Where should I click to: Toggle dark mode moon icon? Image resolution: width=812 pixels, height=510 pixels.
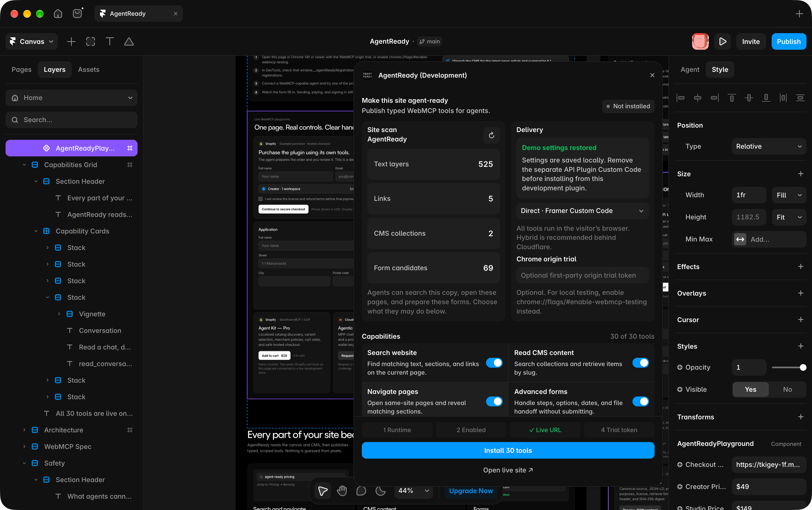(380, 491)
